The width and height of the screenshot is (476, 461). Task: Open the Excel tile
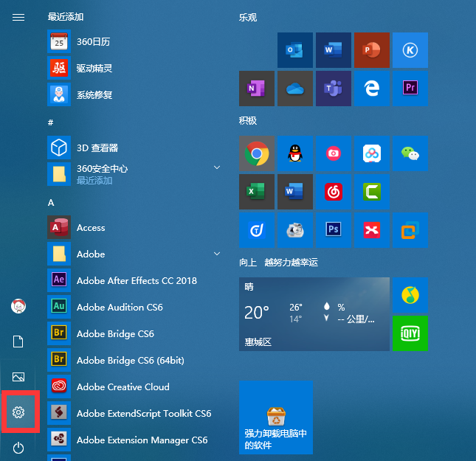[257, 192]
